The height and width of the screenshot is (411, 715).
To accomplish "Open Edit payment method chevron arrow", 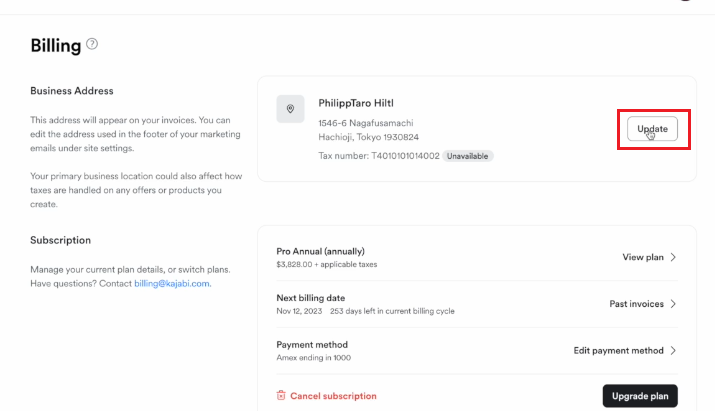I will pyautogui.click(x=673, y=350).
